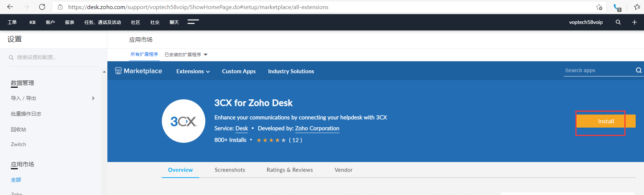
Task: Open the KB module
Action: coord(32,22)
